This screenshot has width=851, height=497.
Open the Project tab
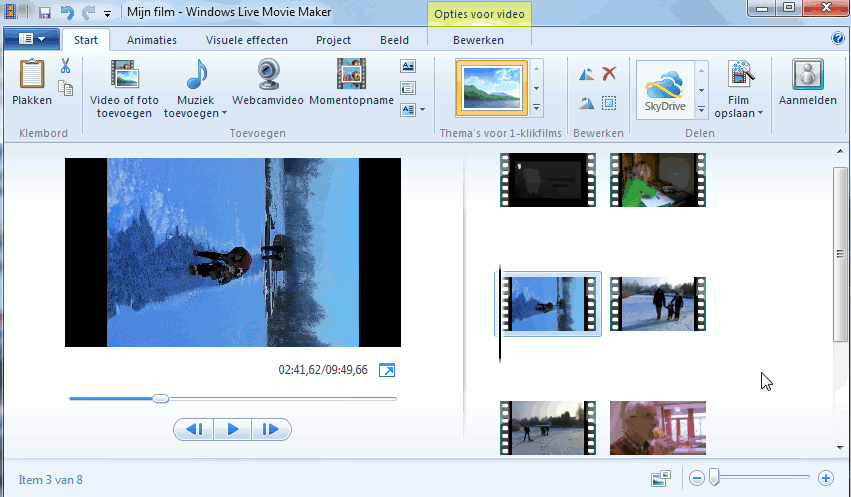tap(333, 40)
